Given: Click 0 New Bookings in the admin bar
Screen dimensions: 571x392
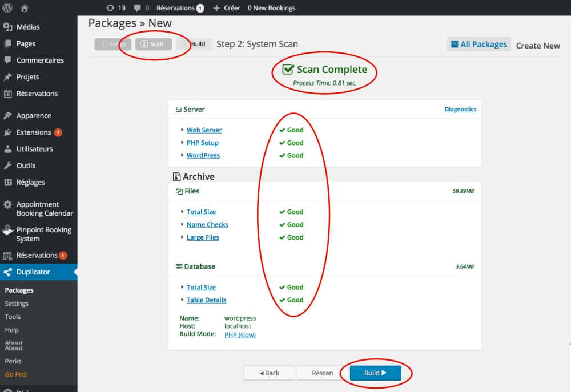Looking at the screenshot, I should pyautogui.click(x=272, y=8).
